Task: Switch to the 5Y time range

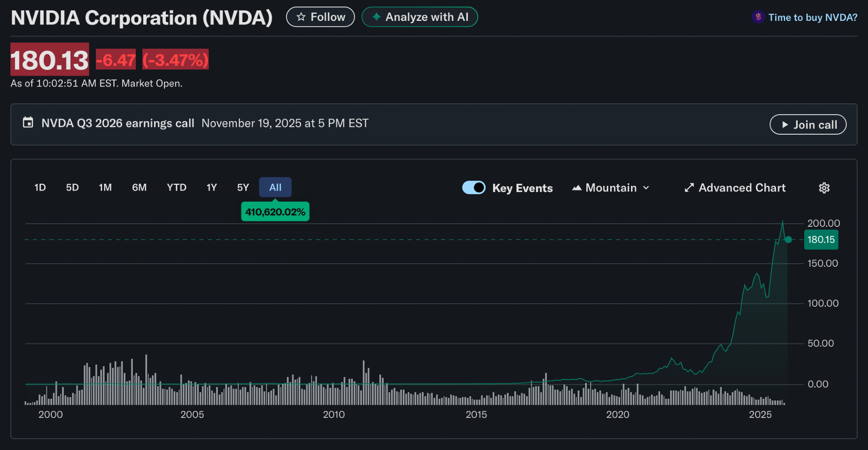Action: pyautogui.click(x=243, y=187)
